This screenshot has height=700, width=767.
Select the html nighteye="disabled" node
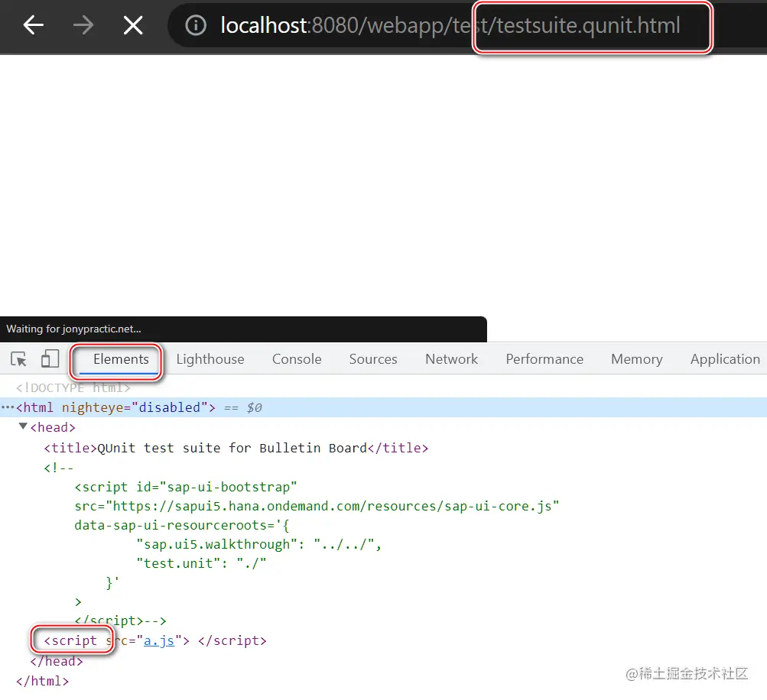115,407
